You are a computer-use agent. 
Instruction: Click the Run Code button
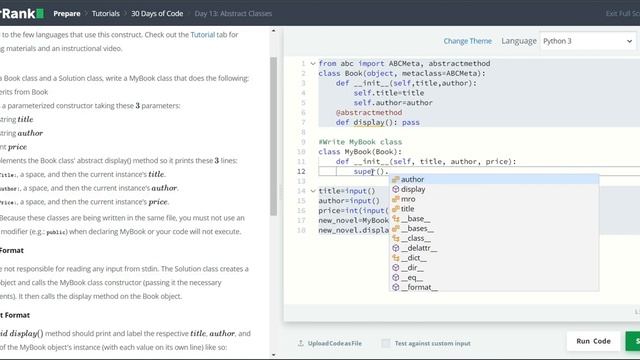(593, 341)
